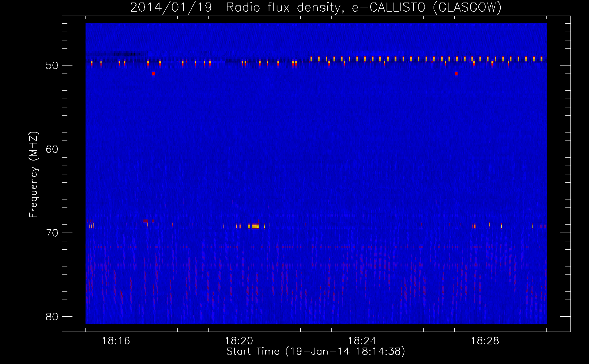Click the "Frequency (MHZ)" axis label
This screenshot has height=364, width=589.
coord(33,175)
